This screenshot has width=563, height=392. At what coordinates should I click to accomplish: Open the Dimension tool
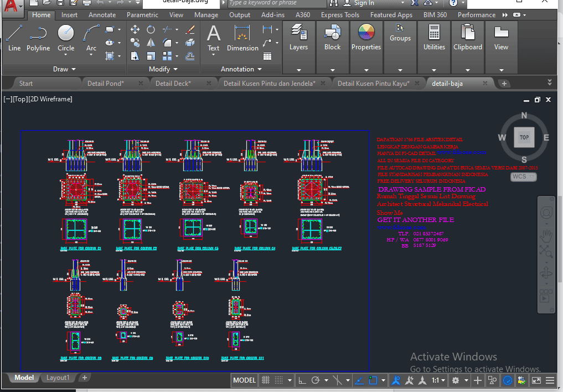[x=242, y=38]
